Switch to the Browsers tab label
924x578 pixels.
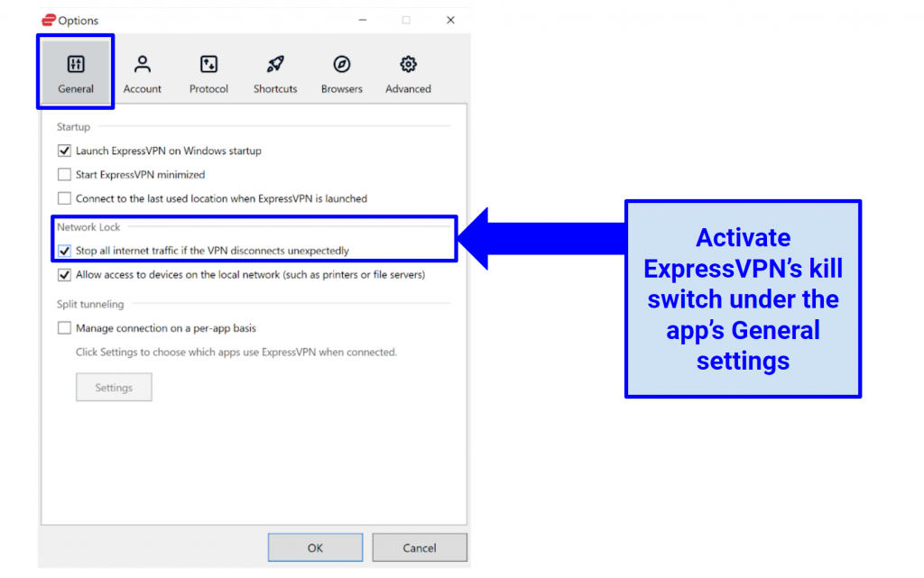tap(342, 89)
